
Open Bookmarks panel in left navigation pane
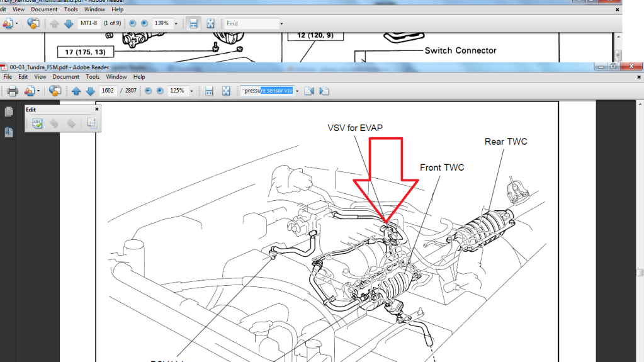(9, 132)
